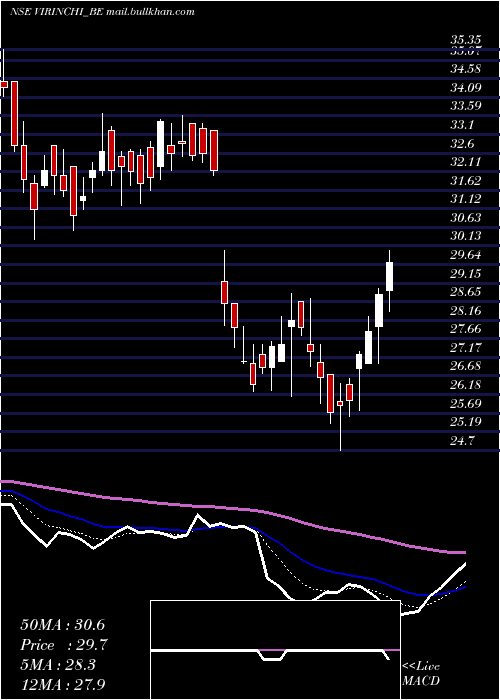Click the 30.13 price level label

(x=466, y=236)
